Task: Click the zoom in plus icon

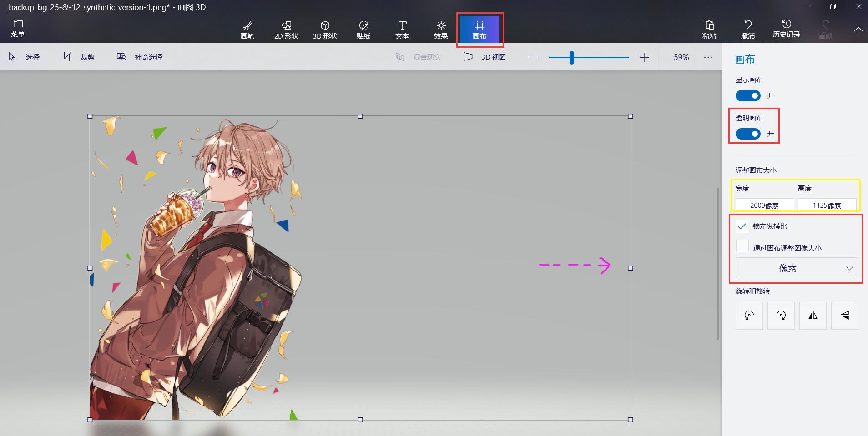Action: pyautogui.click(x=645, y=57)
